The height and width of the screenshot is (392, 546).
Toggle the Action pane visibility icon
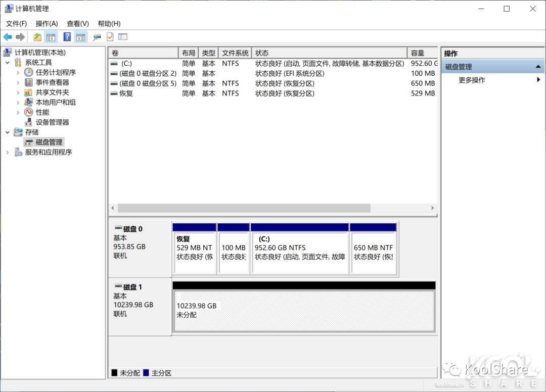tap(81, 36)
